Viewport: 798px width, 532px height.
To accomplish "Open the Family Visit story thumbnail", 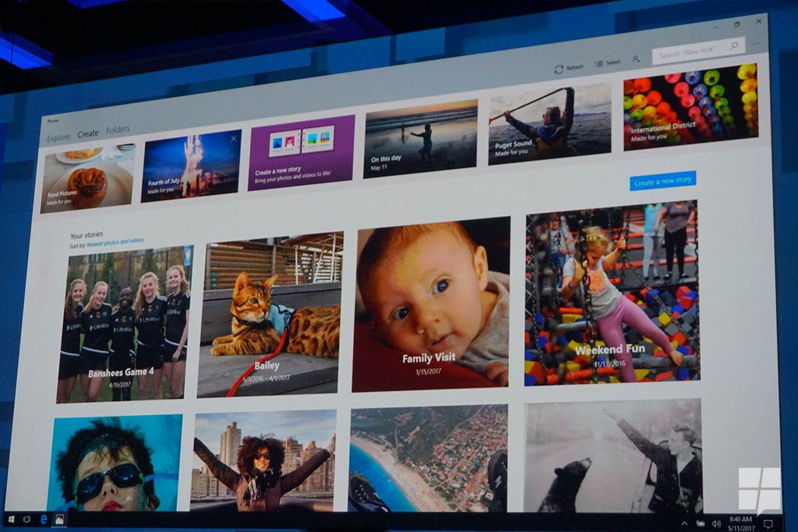I will coord(431,305).
